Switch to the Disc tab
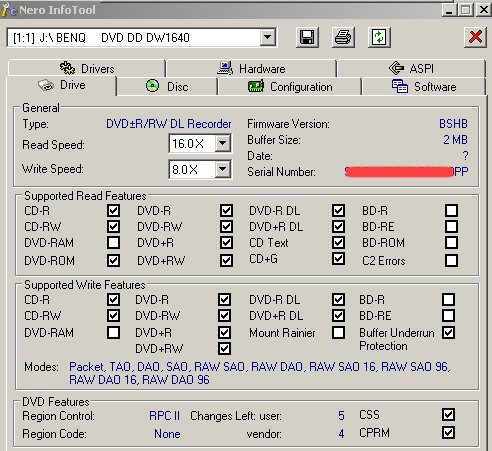Image resolution: width=492 pixels, height=451 pixels. point(167,87)
